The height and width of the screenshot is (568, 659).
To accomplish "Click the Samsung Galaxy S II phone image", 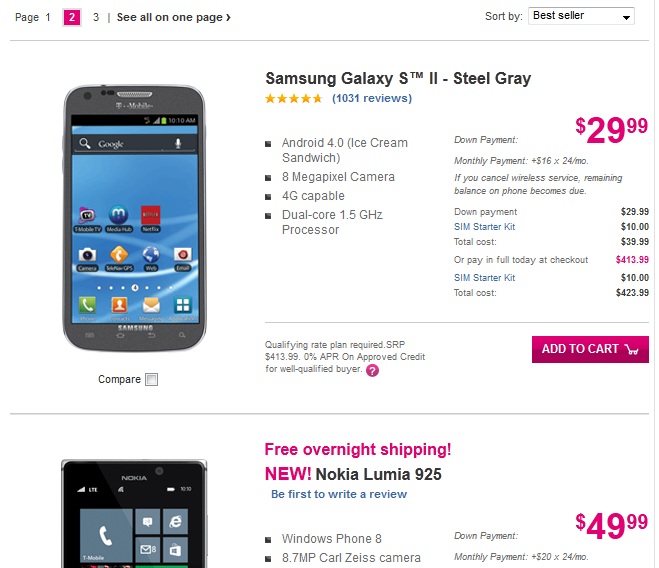I will [133, 218].
